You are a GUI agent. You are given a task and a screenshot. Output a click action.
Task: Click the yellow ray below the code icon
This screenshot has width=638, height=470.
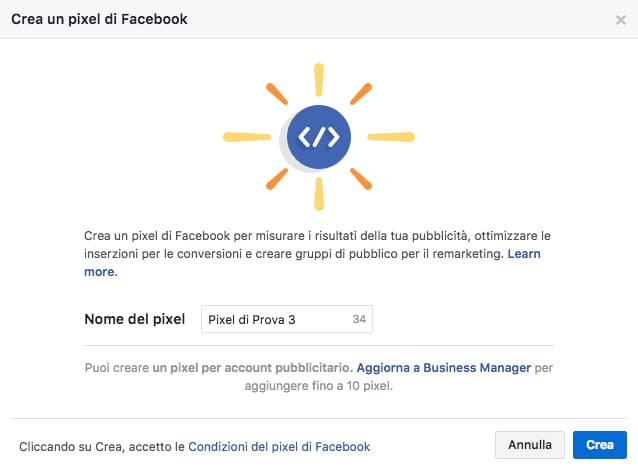click(x=319, y=194)
